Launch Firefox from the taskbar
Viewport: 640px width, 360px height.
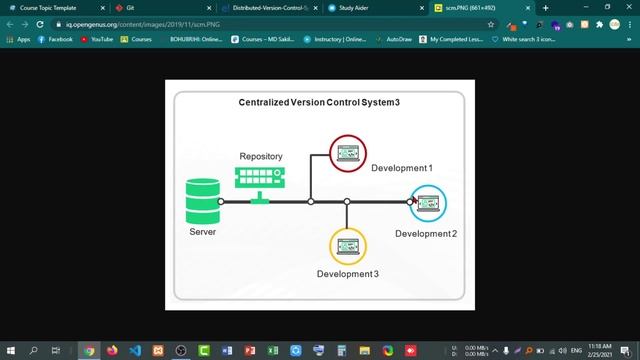pos(112,351)
